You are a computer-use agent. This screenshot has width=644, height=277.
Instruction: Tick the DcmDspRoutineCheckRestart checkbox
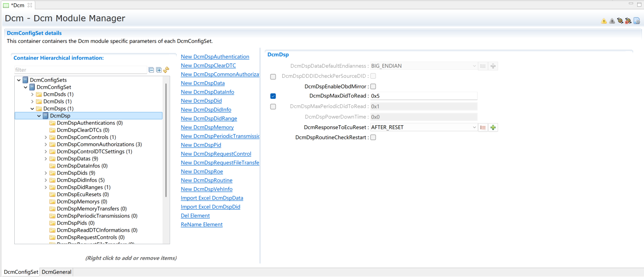[x=373, y=137]
